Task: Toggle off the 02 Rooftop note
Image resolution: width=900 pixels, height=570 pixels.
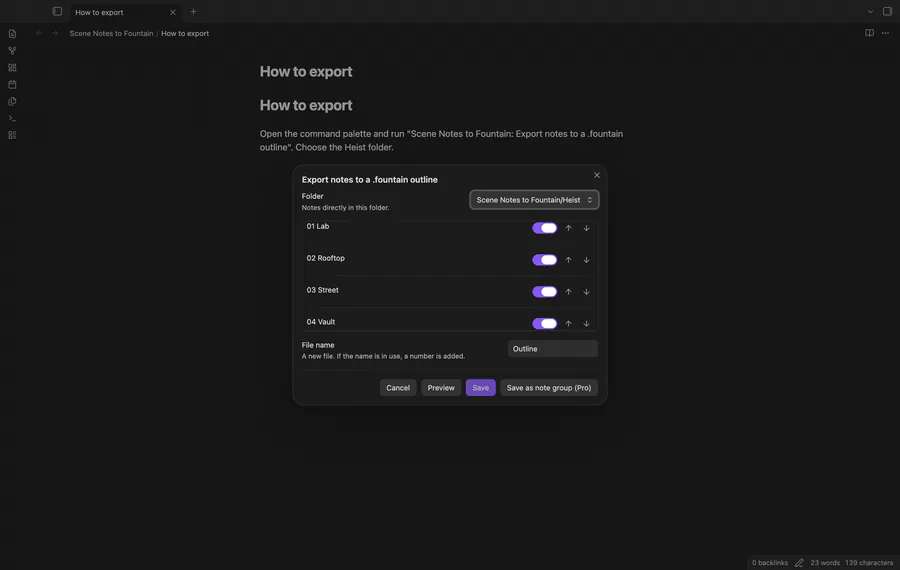Action: (x=544, y=260)
